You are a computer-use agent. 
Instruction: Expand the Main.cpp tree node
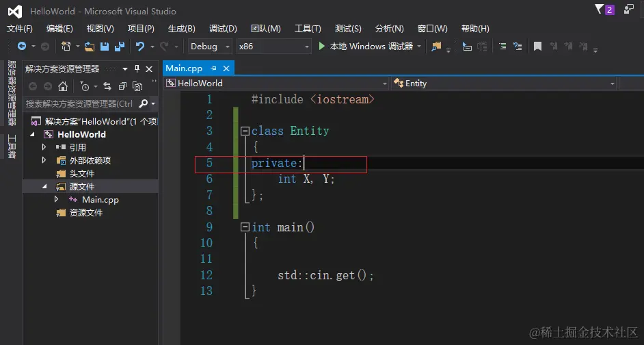(56, 199)
